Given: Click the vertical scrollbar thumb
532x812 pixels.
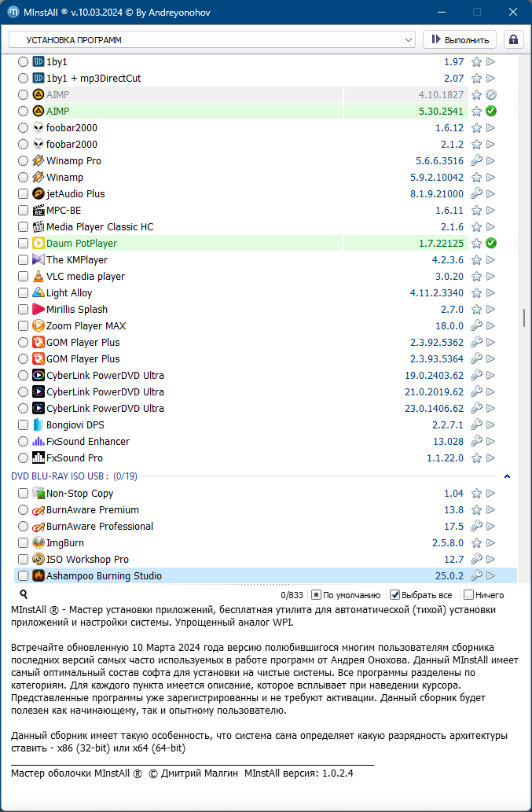Looking at the screenshot, I should tap(523, 318).
